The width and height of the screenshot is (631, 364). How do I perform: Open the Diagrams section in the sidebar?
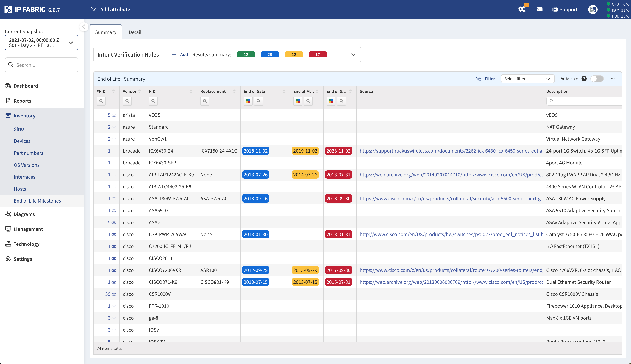[24, 214]
